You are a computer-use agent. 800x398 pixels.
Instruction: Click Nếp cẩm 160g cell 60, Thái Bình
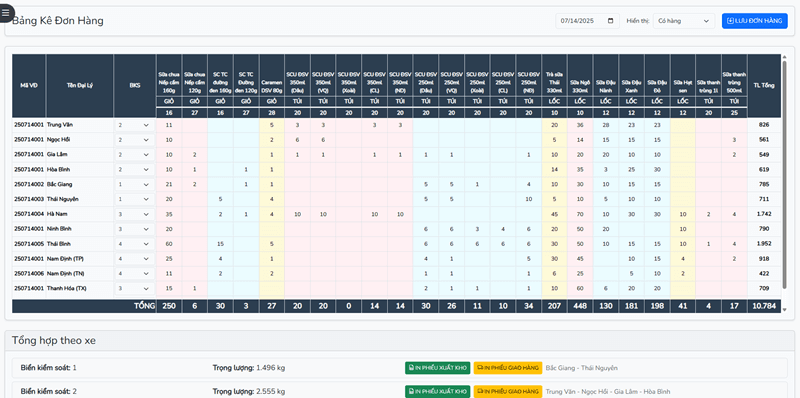tap(169, 244)
